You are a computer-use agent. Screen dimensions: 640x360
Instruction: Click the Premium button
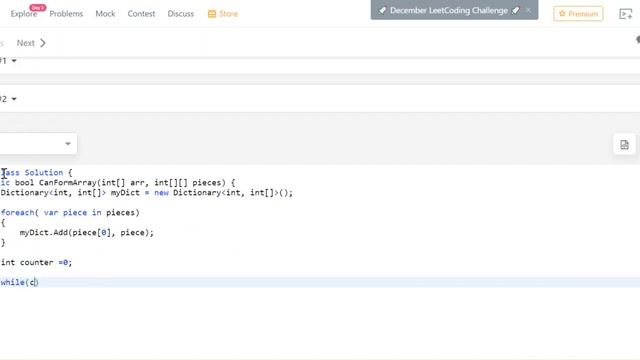pyautogui.click(x=578, y=13)
